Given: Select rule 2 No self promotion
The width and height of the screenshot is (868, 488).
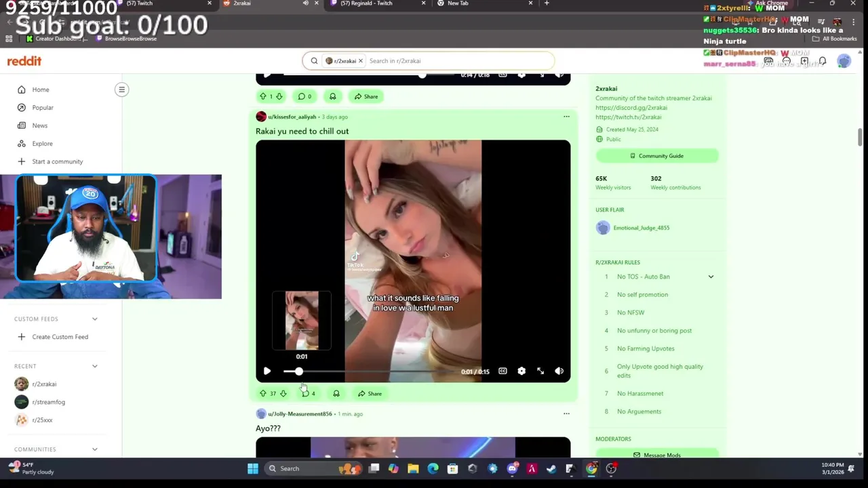Looking at the screenshot, I should coord(642,294).
